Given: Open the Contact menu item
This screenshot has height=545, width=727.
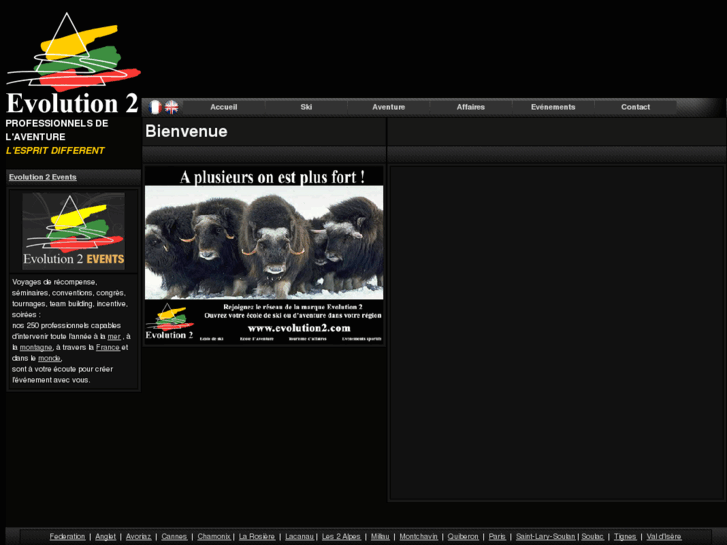Looking at the screenshot, I should tap(635, 107).
